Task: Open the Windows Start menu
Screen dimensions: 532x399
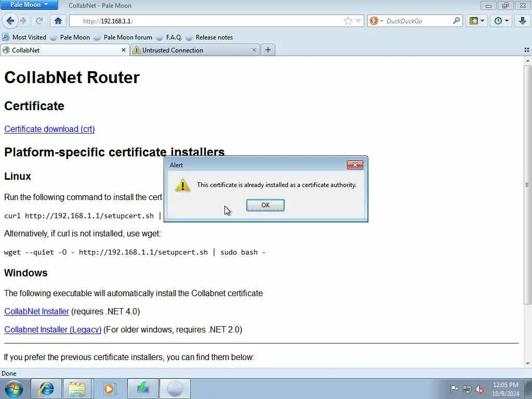Action: [14, 389]
